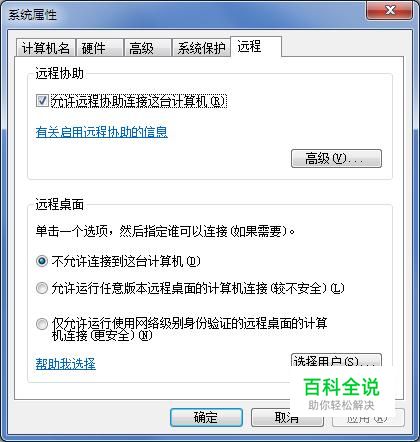Screen dimensions: 420x442
Task: Click the 选择用户(S)... button
Action: (x=336, y=360)
